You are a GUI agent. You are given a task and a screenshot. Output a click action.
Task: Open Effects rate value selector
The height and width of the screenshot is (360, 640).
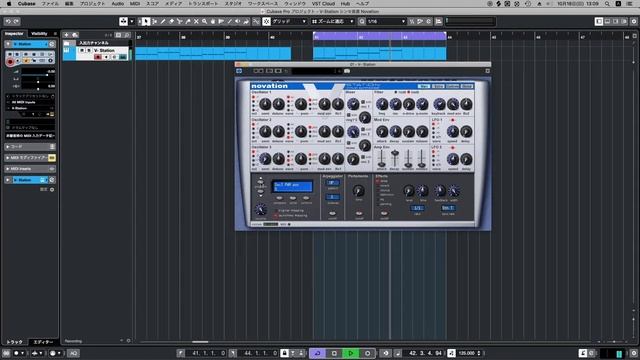417,208
